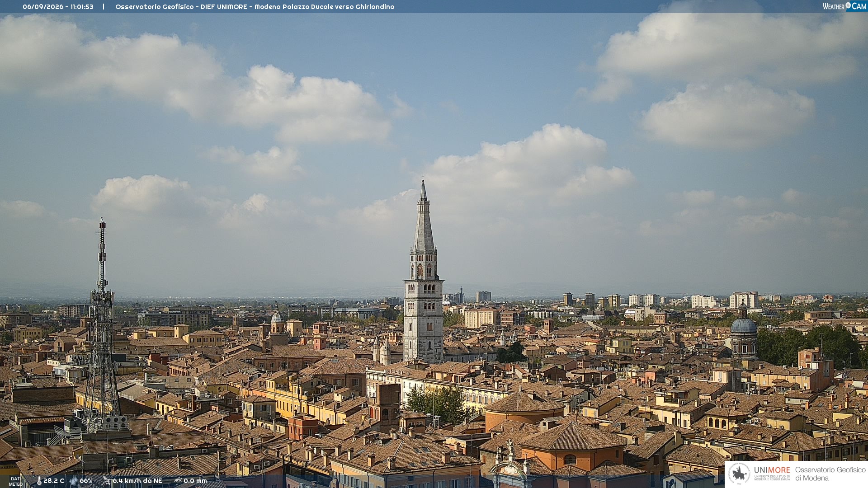Click the vertical separator bar after timestamp
Screen dimensions: 868x488
point(104,7)
